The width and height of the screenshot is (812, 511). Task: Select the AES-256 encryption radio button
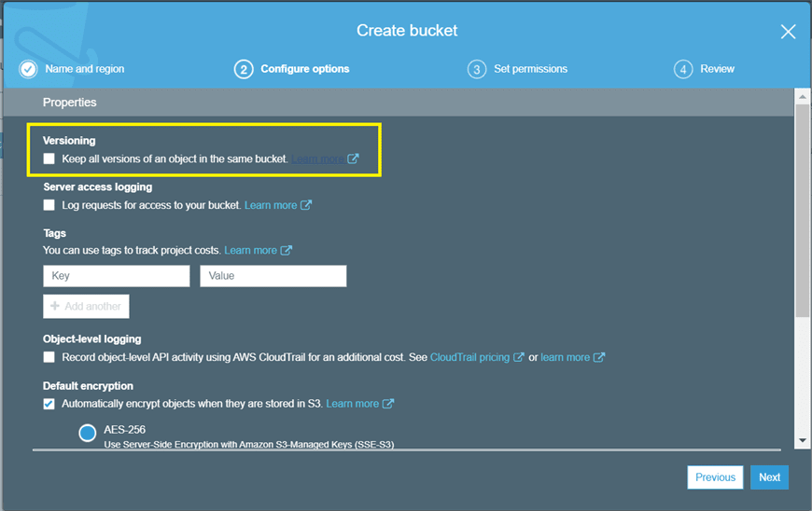pyautogui.click(x=88, y=433)
